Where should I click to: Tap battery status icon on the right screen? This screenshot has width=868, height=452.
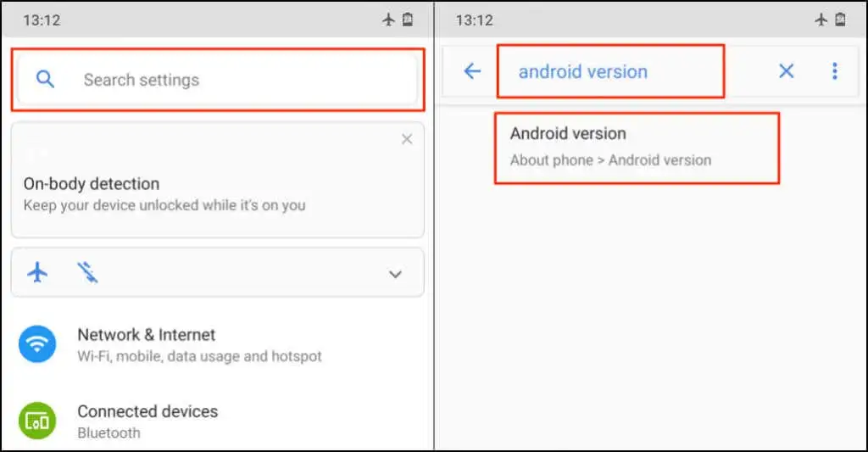(x=840, y=20)
